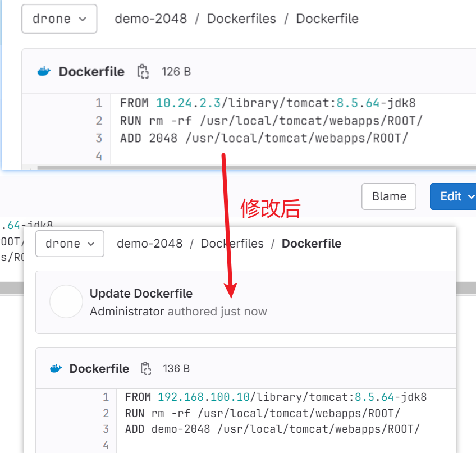This screenshot has height=453, width=476.
Task: Click the commit author avatar circle
Action: pos(66,301)
